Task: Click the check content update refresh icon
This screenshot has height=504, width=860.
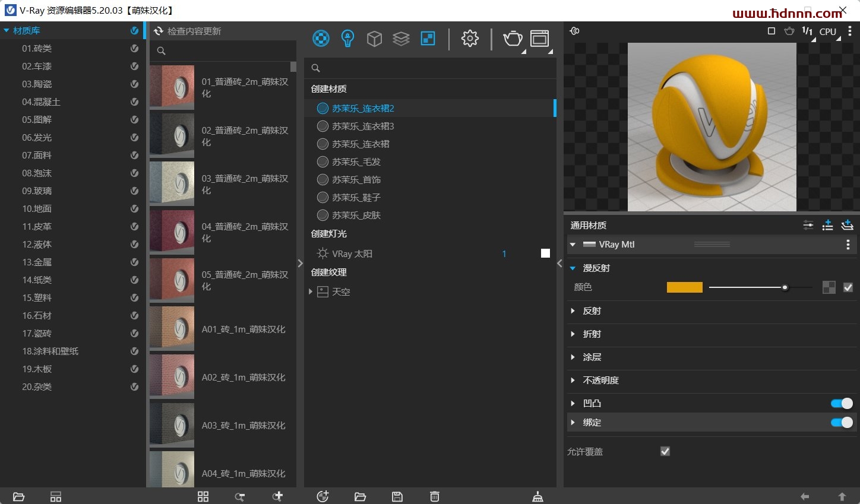Action: 159,31
